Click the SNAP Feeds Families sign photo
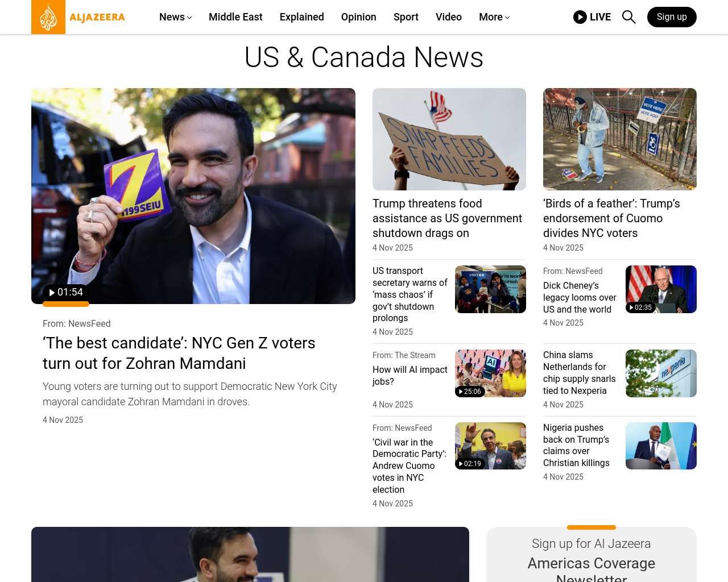Screen dimensions: 728x582 click(449, 139)
